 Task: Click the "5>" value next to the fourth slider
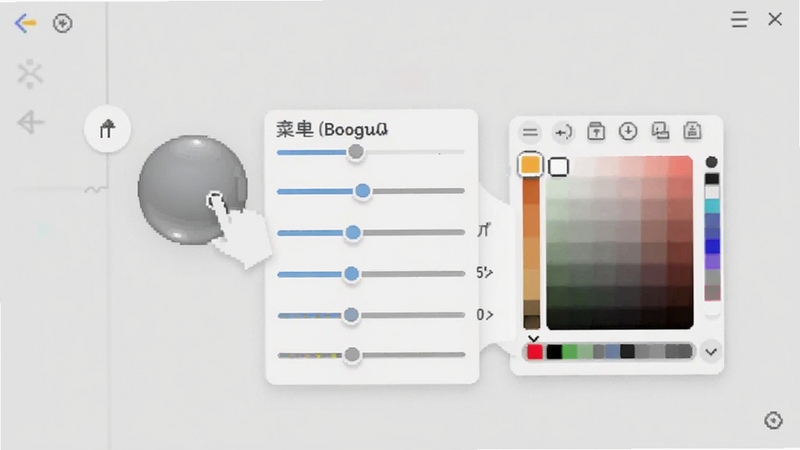485,273
